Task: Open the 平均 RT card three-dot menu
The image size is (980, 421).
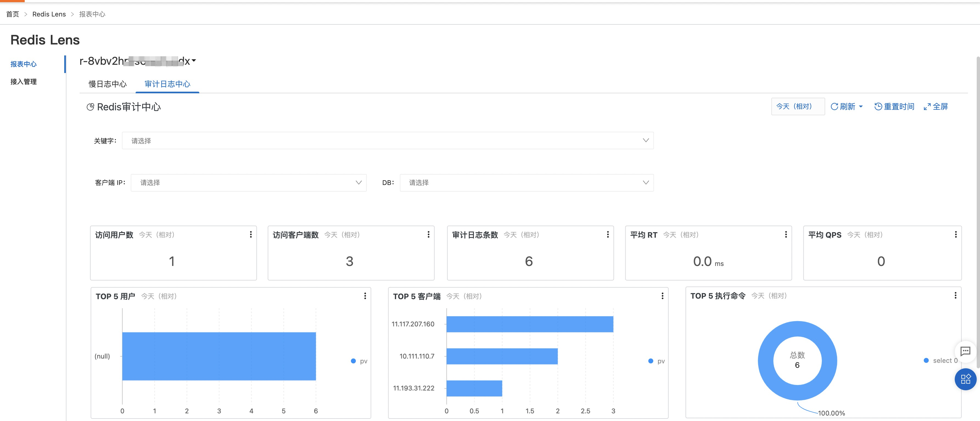Action: (x=786, y=235)
